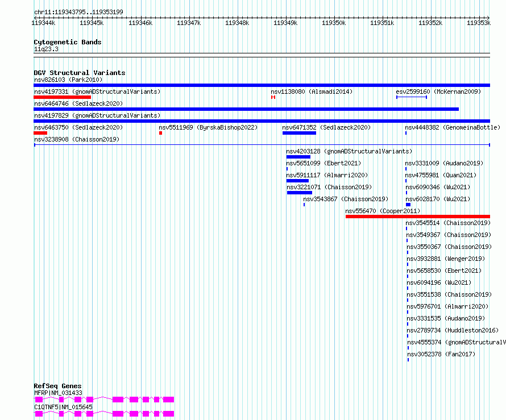Select the blue bar for nsv4197829

pyautogui.click(x=262, y=121)
